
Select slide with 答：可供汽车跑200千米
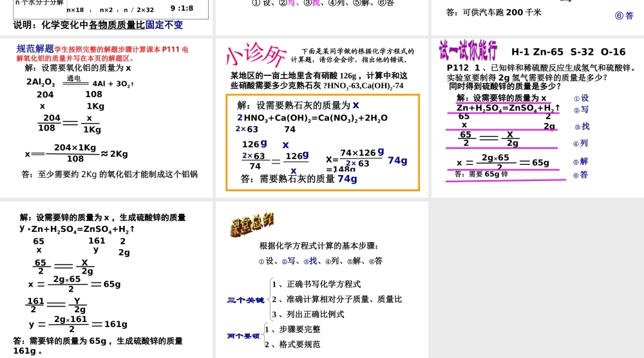coord(538,17)
